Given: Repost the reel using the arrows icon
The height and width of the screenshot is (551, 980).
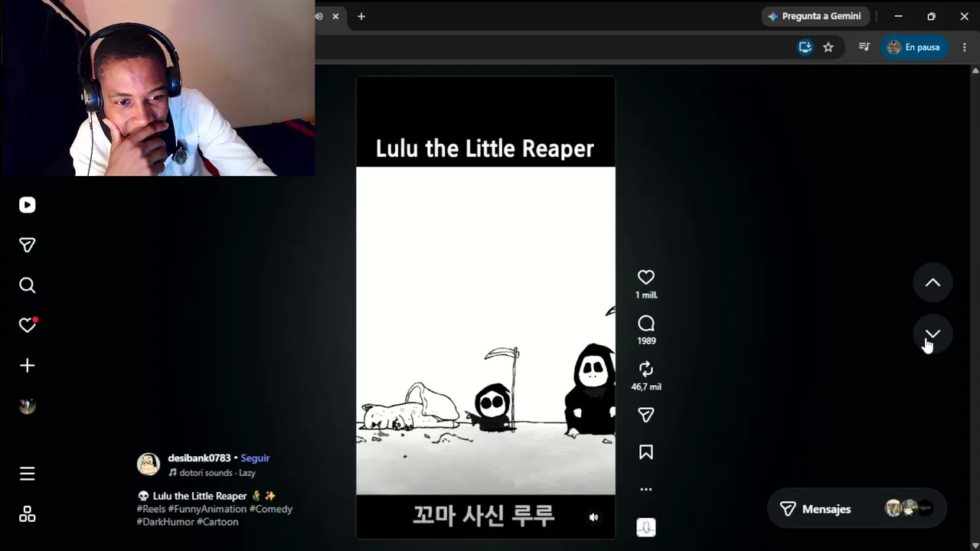Looking at the screenshot, I should pos(646,369).
